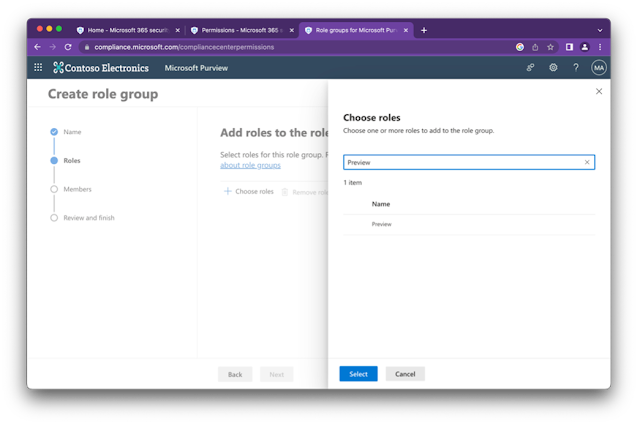Click the Remove roles trash button

[x=304, y=192]
